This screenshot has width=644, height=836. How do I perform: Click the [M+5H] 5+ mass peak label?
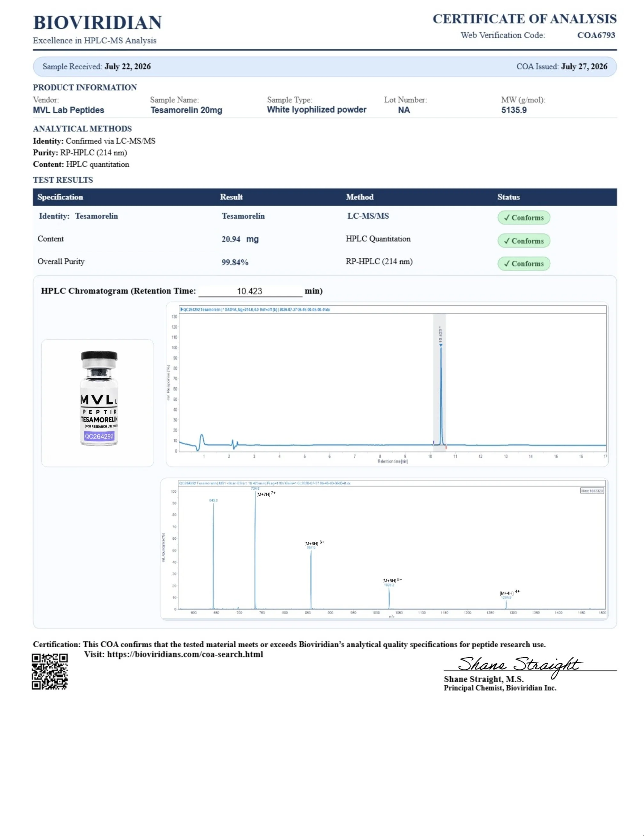tap(392, 580)
